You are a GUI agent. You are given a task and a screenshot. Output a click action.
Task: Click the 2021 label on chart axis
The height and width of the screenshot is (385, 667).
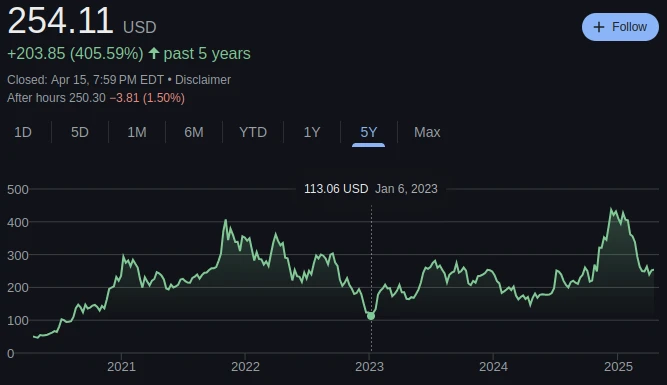pos(121,367)
